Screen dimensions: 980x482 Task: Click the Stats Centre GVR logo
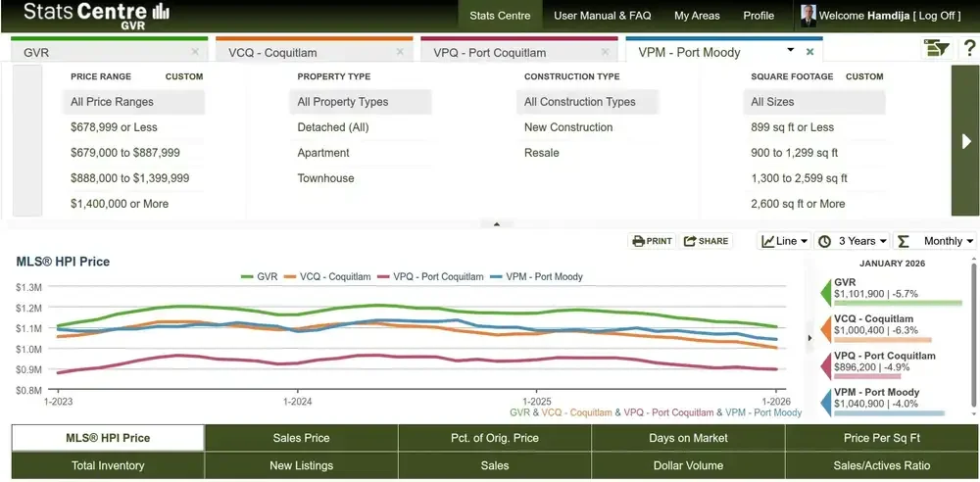[x=96, y=15]
